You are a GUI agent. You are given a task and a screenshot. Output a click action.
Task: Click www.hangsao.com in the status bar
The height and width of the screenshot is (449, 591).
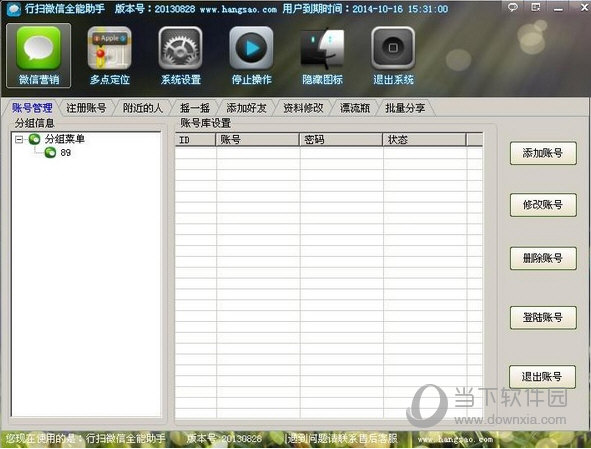point(455,439)
